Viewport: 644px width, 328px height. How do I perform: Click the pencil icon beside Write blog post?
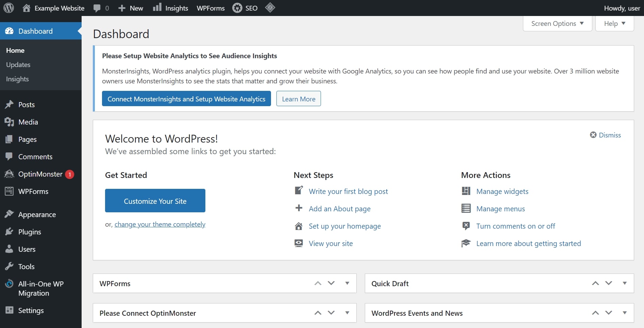point(299,190)
